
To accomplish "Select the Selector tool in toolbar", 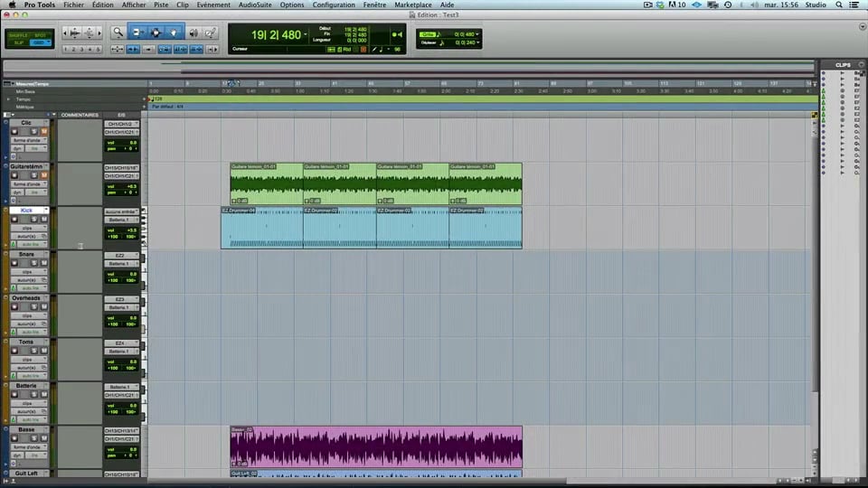I will click(156, 33).
